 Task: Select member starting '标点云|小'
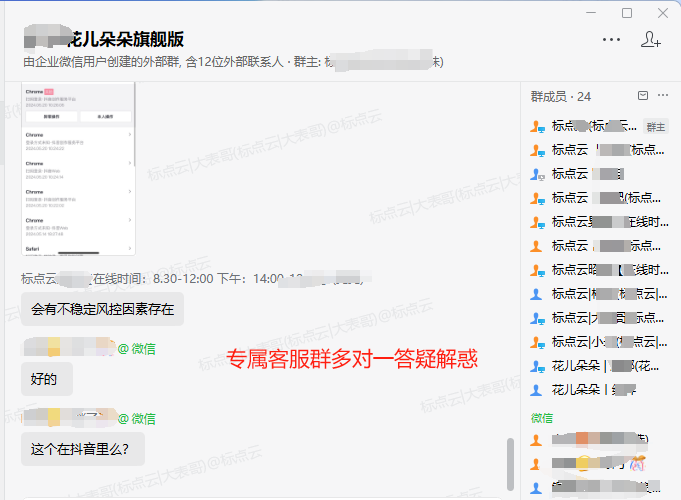(x=598, y=342)
